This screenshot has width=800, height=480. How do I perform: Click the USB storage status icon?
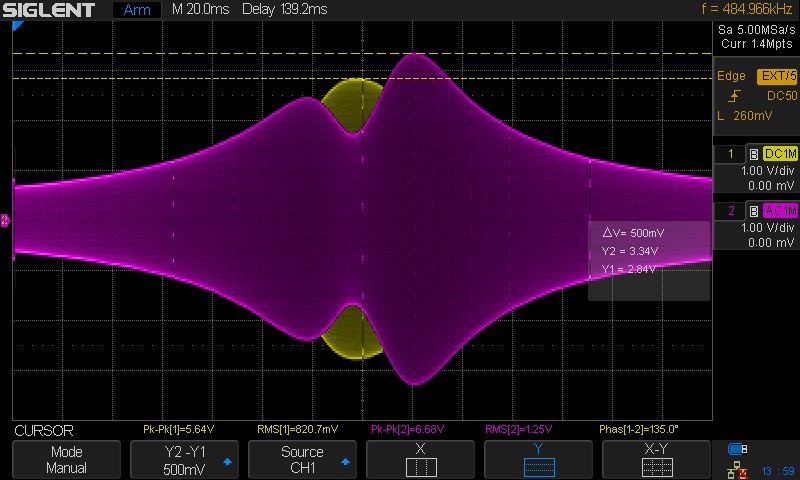[738, 448]
